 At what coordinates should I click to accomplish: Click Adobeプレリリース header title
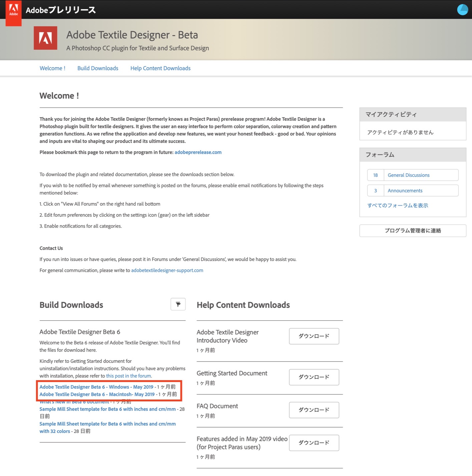coord(61,10)
